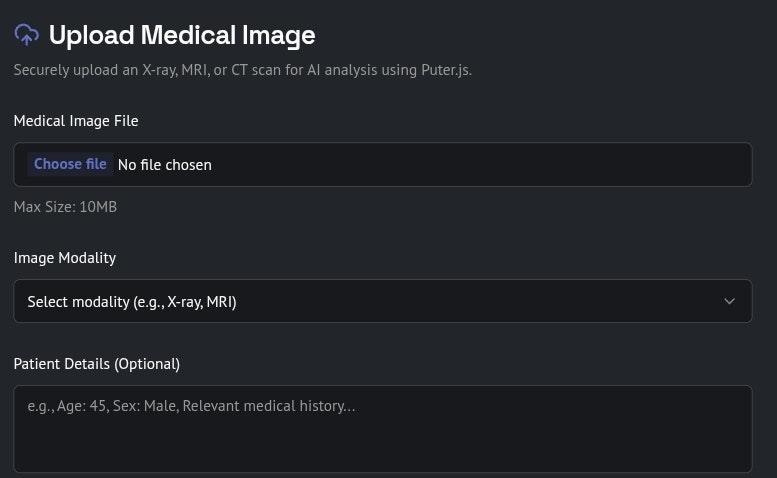Click empty area of the file input field
Viewport: 777px width, 478px height.
(x=480, y=164)
